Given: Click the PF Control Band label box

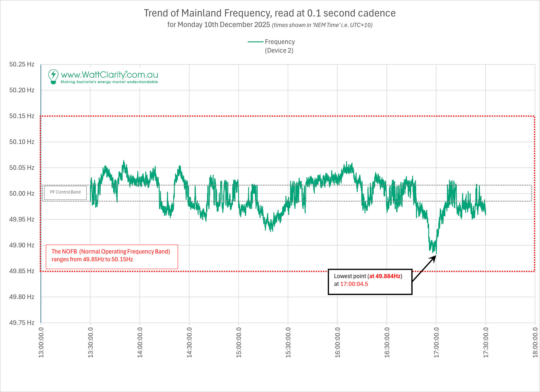Looking at the screenshot, I should [x=65, y=192].
